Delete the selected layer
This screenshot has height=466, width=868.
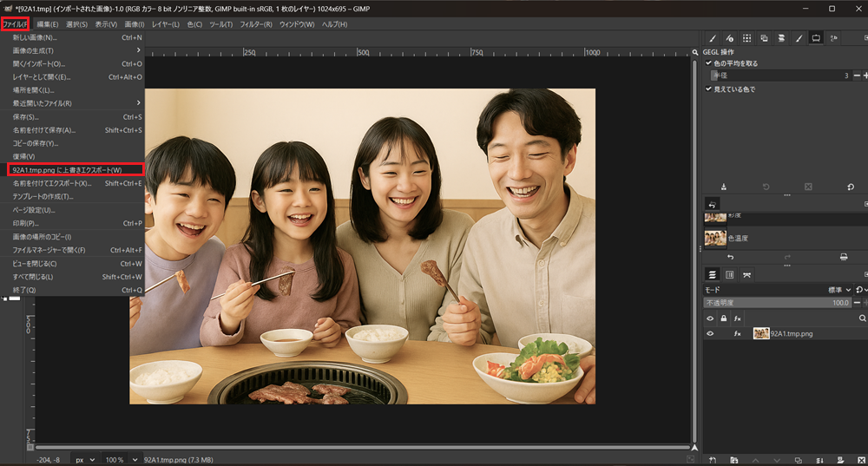(861, 460)
